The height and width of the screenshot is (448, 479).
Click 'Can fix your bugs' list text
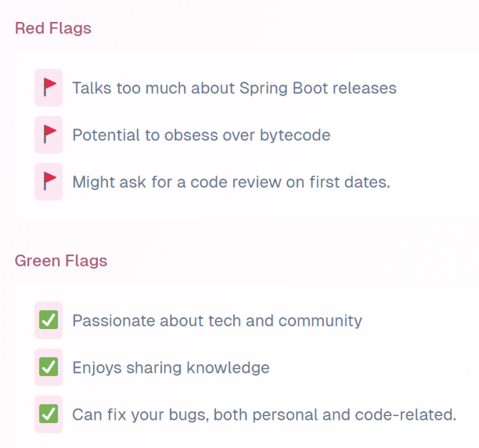135,414
